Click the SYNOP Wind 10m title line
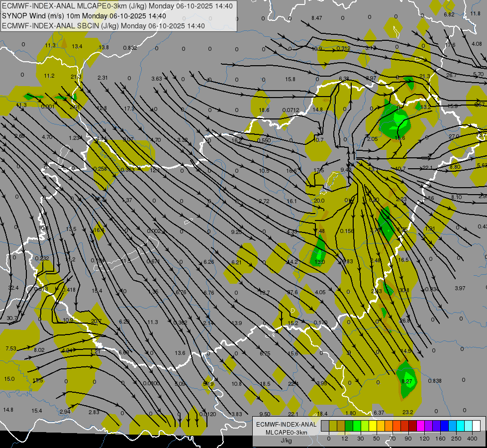Viewport: 487px width, 448px height. (84, 16)
